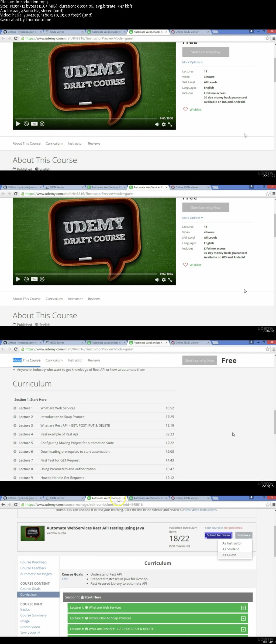Click rewind 15 seconds icon in 00:02:09 frame
Viewport: 276px width, 644px height.
coord(26,279)
